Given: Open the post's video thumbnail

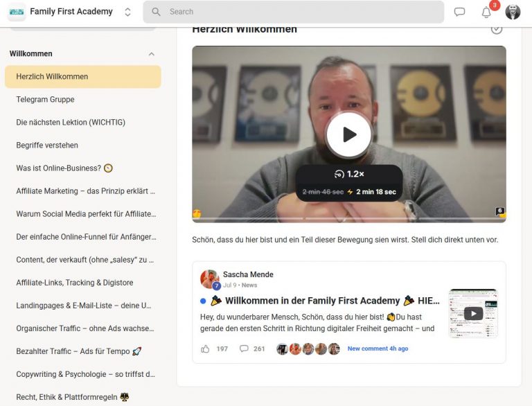Looking at the screenshot, I should pos(473,313).
